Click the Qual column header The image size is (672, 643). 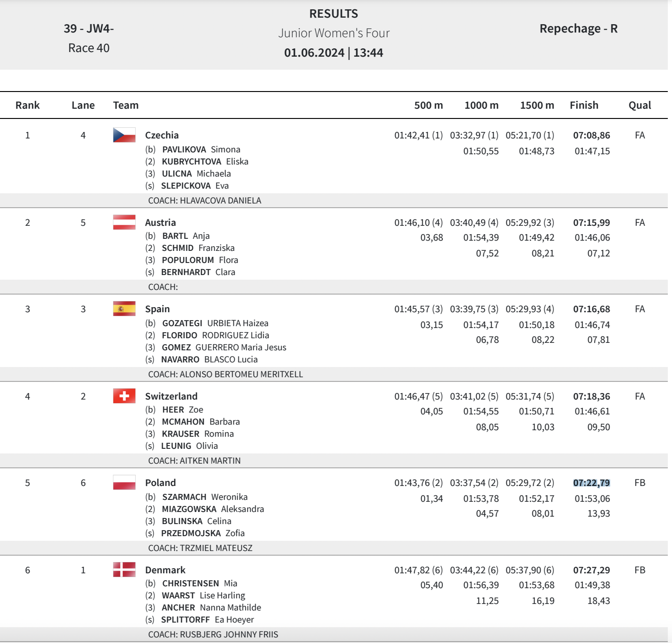(639, 105)
